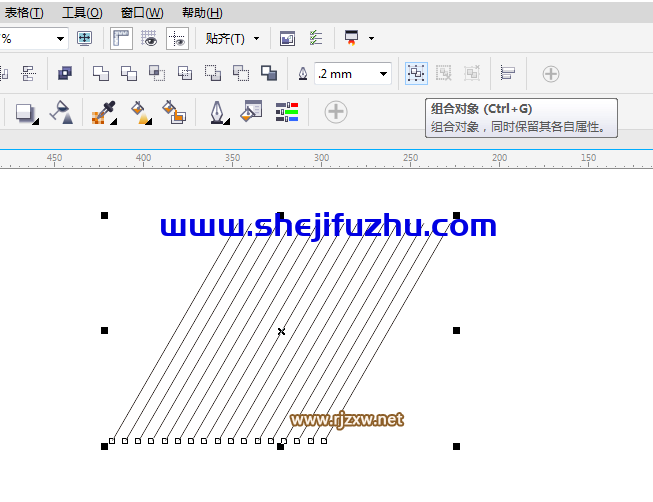Click the application launcher icon

pyautogui.click(x=352, y=38)
